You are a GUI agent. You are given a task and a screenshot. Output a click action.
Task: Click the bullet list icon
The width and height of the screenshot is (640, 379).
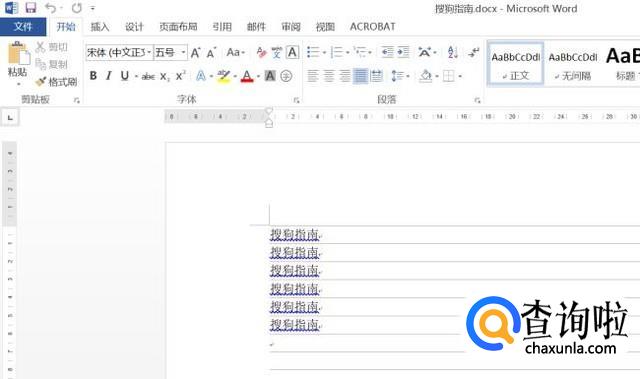click(313, 52)
